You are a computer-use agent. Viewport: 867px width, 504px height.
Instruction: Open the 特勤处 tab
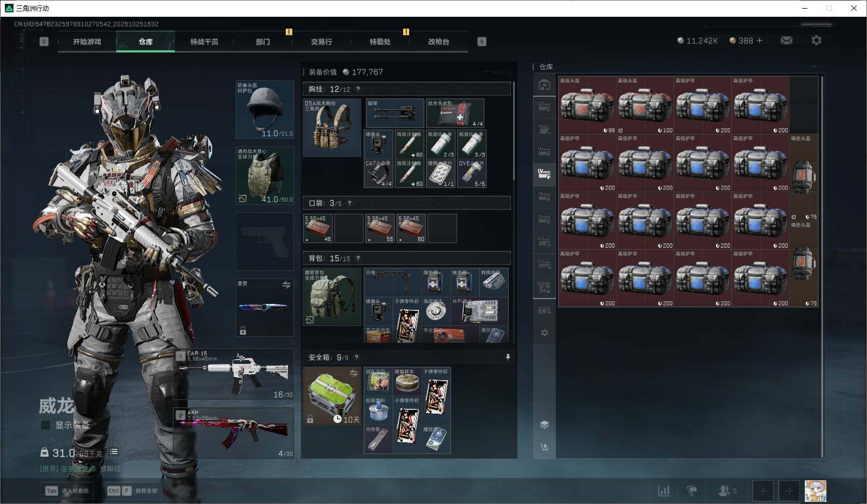pos(380,42)
